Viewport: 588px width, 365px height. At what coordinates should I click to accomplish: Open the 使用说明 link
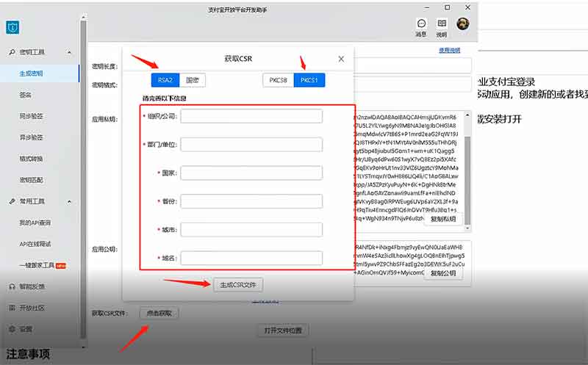pos(450,50)
